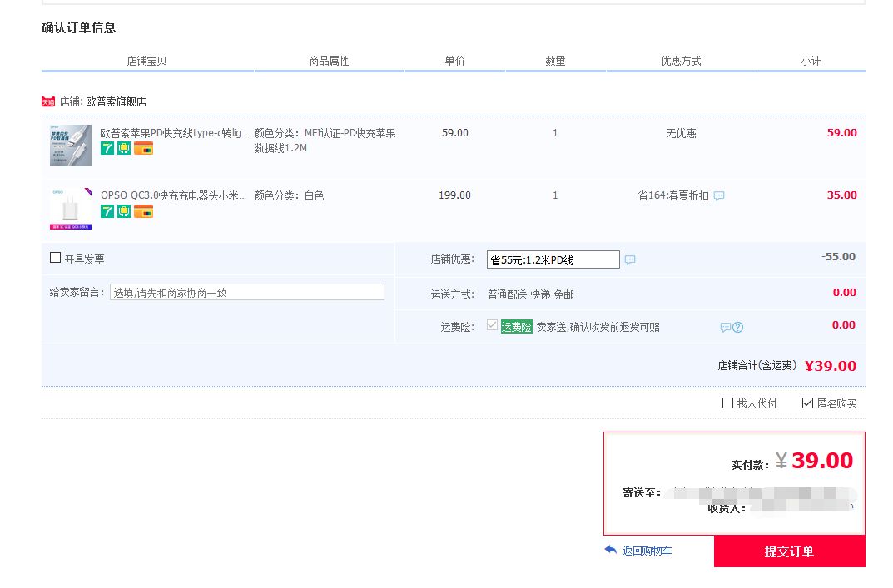
Task: Open the 店铺优惠 dropdown showing 省55元:1.2米PD线
Action: [x=553, y=259]
